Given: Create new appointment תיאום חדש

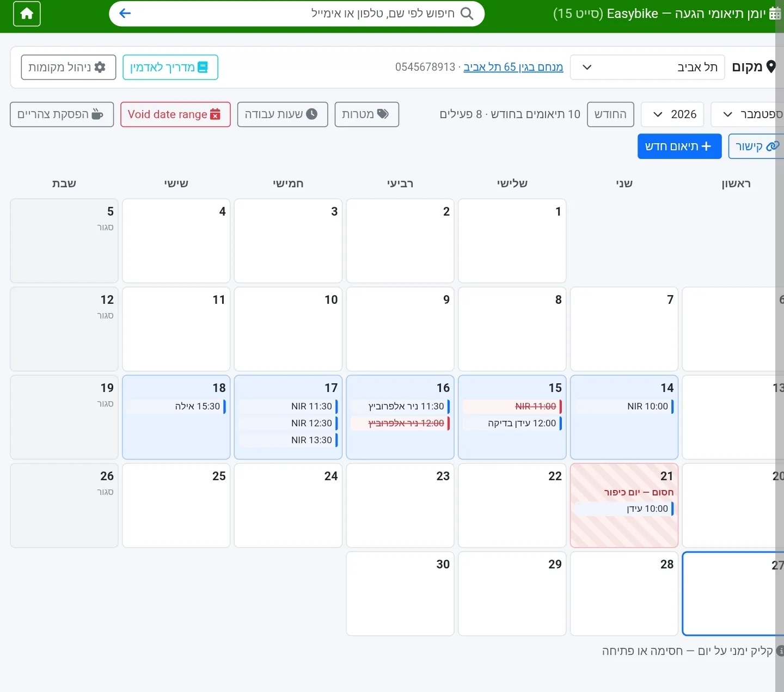Looking at the screenshot, I should point(679,146).
